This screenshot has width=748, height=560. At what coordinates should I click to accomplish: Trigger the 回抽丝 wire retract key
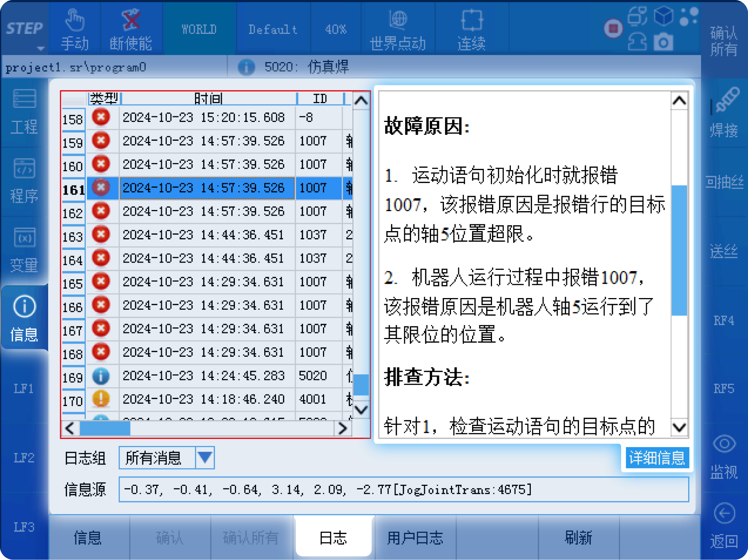tap(724, 182)
